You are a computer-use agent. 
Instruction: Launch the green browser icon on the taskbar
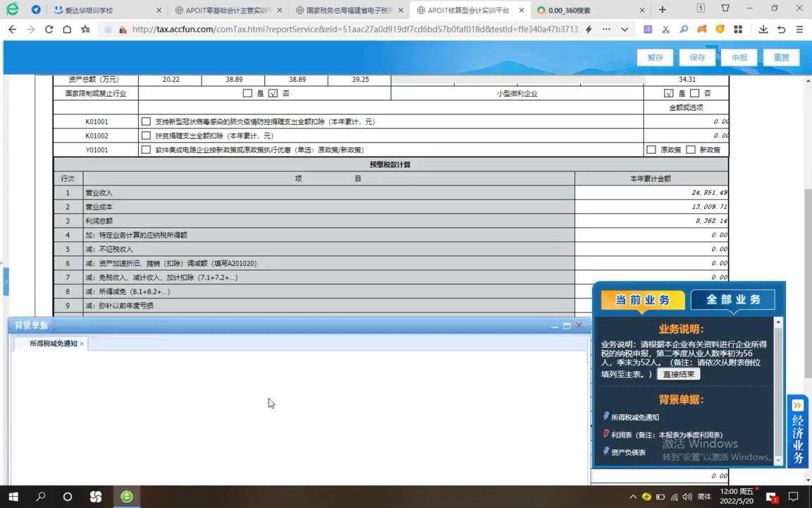126,497
